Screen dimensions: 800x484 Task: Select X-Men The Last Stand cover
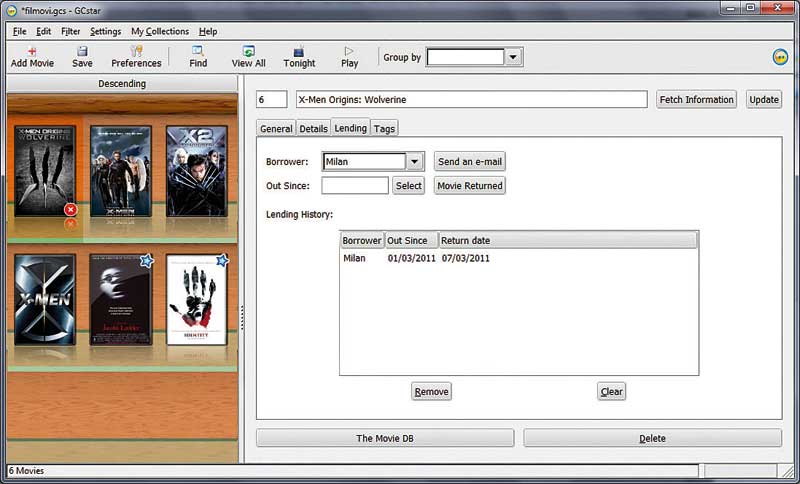tap(121, 171)
